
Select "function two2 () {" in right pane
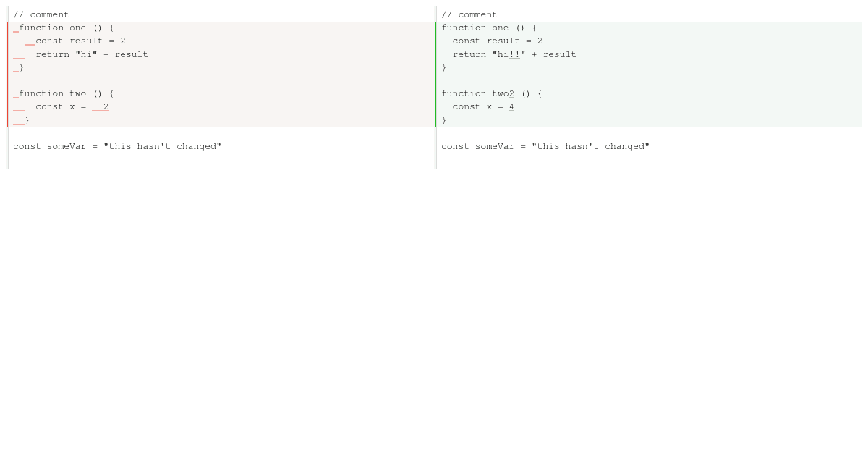pos(492,93)
